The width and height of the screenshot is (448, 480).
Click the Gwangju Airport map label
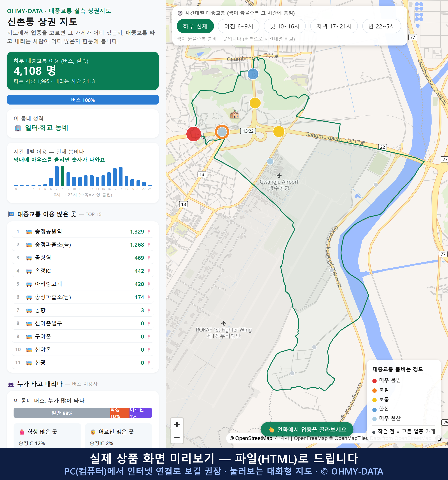click(279, 185)
